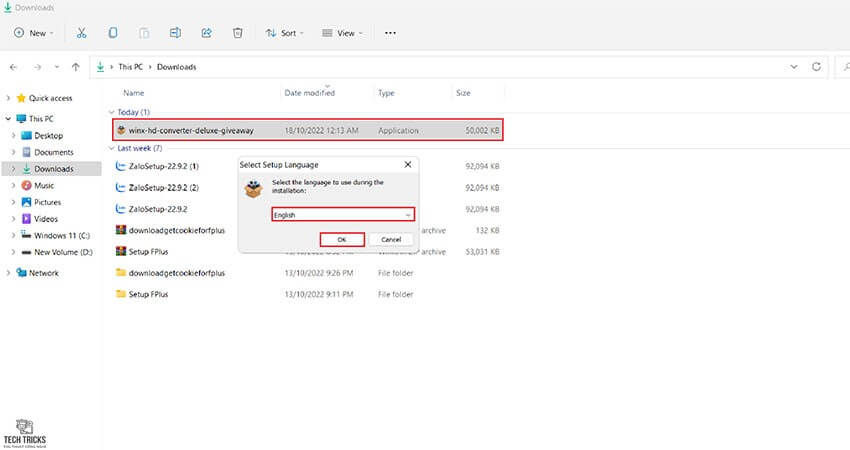
Task: Select winx-hd-converter-deluxe-giveaway file
Action: tap(308, 130)
